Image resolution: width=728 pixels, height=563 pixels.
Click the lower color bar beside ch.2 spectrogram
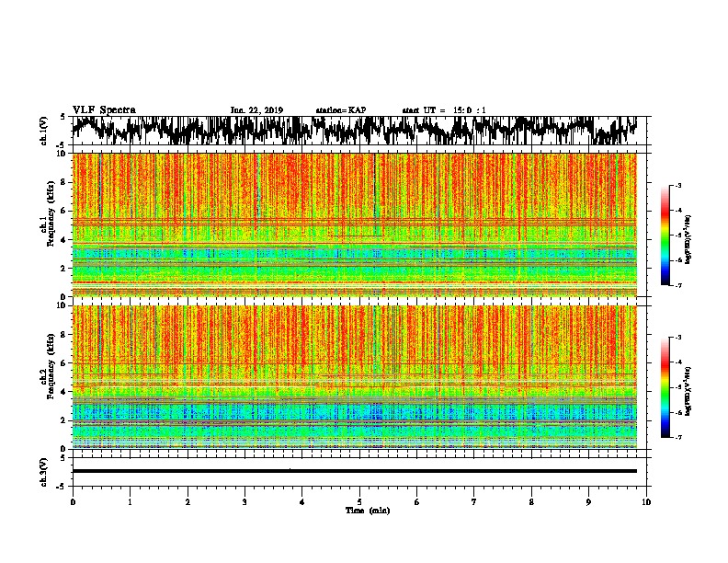[665, 387]
